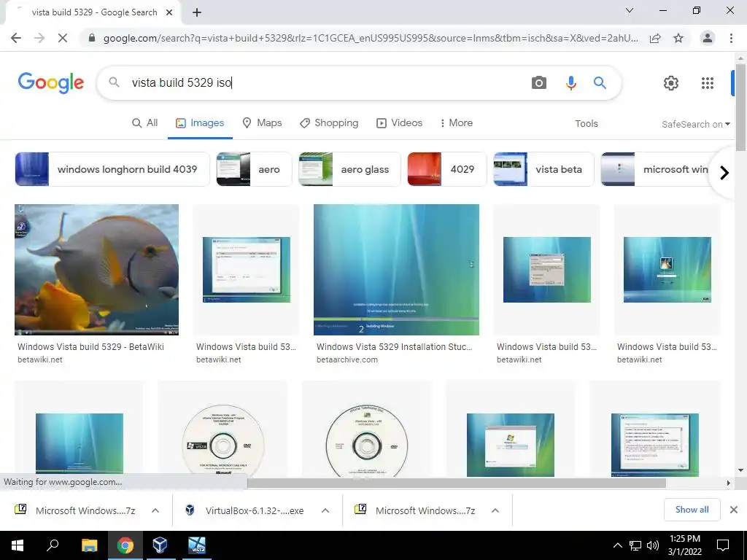
Task: Open the SafeSearch on dropdown
Action: pos(695,124)
